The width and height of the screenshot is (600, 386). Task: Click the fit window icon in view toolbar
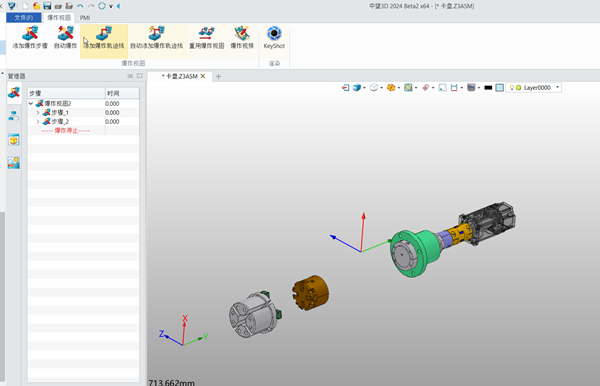pyautogui.click(x=442, y=88)
